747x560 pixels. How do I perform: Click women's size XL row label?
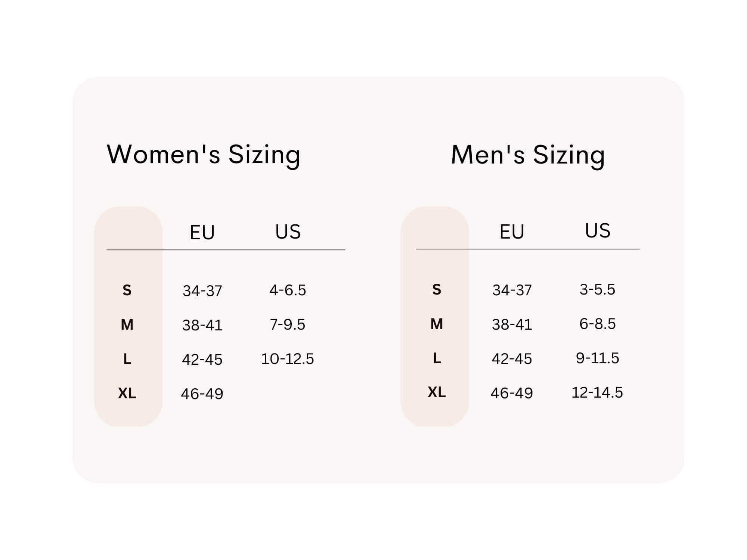coord(127,393)
